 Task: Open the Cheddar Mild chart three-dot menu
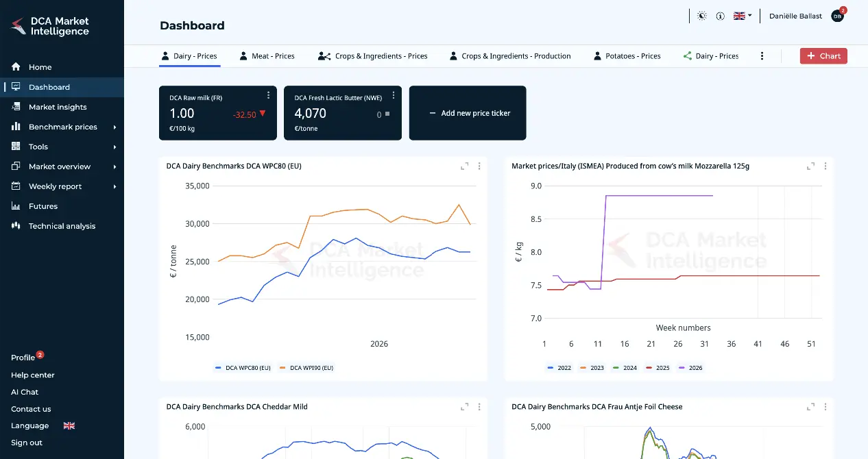[479, 407]
